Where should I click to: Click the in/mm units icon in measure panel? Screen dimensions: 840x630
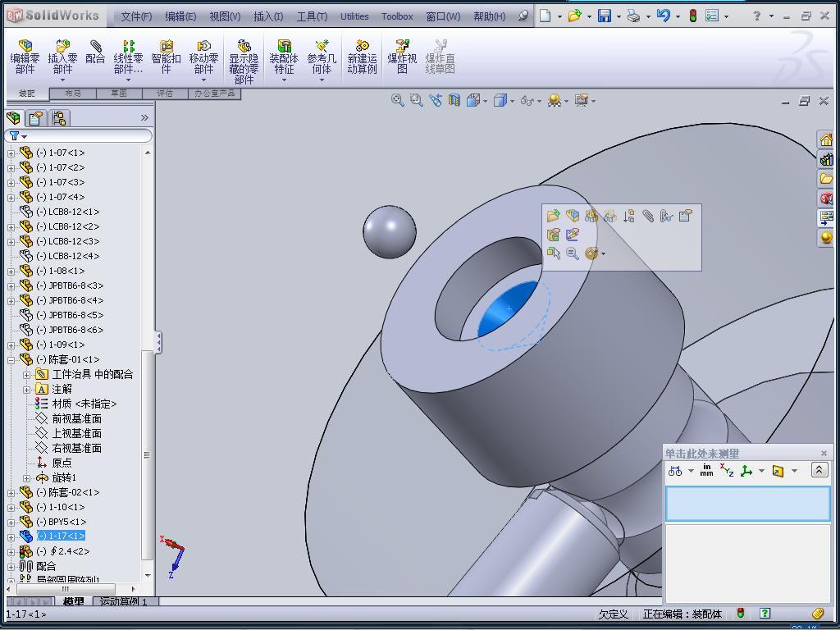706,471
